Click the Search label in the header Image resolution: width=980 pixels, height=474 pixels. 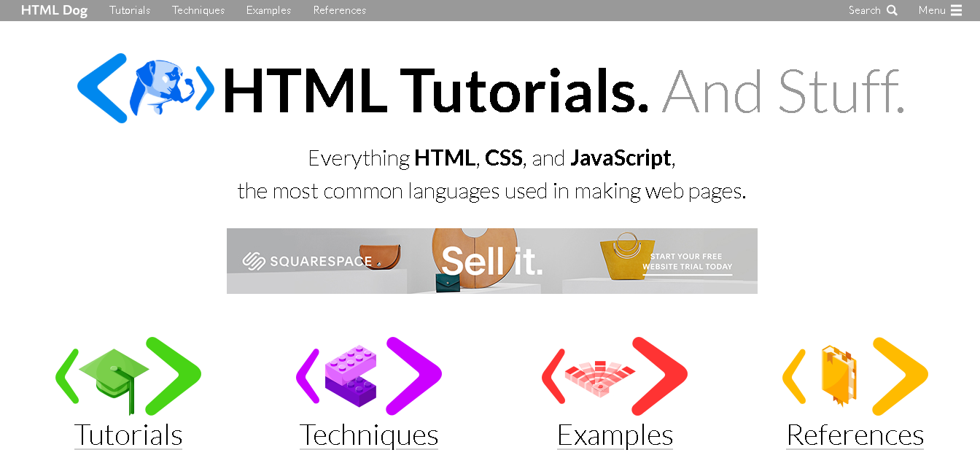[864, 10]
